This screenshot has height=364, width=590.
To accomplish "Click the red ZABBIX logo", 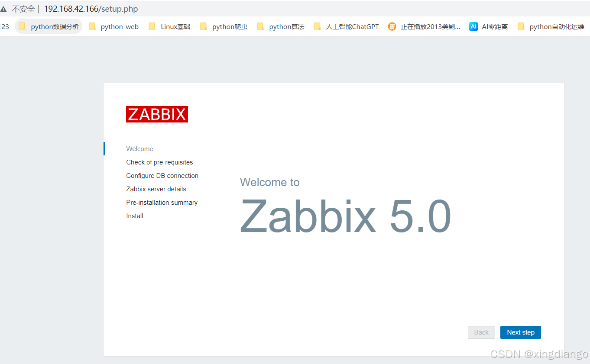I will tap(157, 114).
